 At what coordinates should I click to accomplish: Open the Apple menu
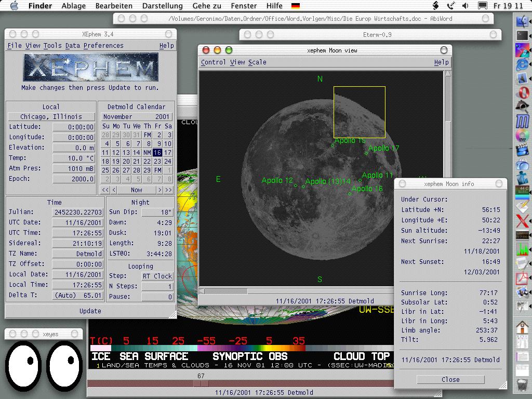tap(14, 6)
